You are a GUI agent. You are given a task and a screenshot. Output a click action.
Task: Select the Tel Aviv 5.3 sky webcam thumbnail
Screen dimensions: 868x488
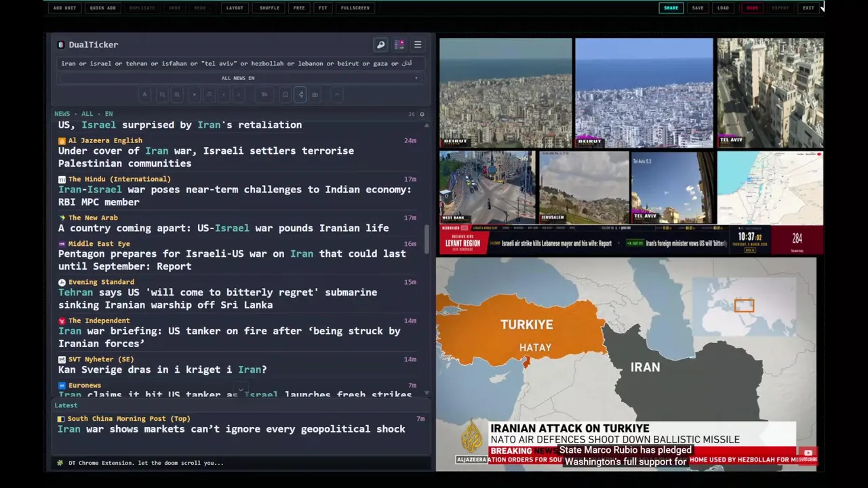tap(672, 187)
